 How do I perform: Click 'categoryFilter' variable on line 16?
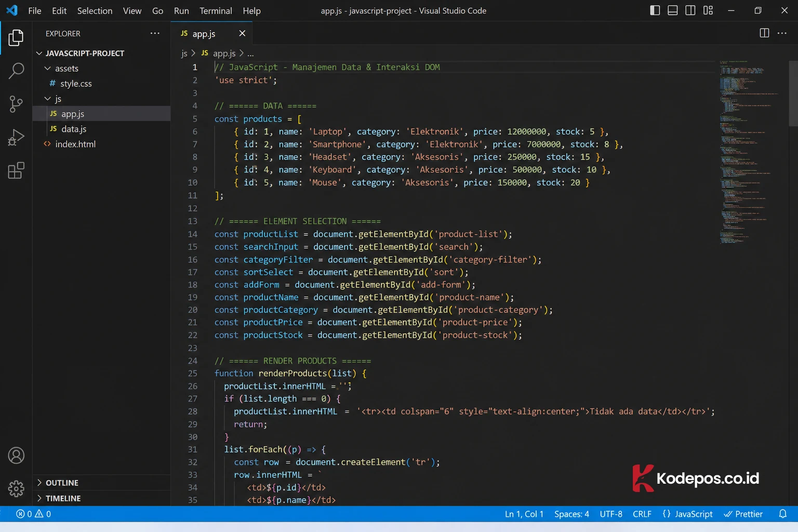(278, 259)
